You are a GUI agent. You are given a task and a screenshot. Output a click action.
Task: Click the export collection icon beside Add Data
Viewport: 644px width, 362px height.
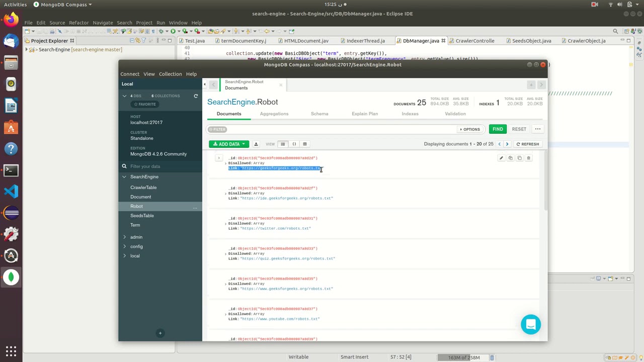pos(256,144)
